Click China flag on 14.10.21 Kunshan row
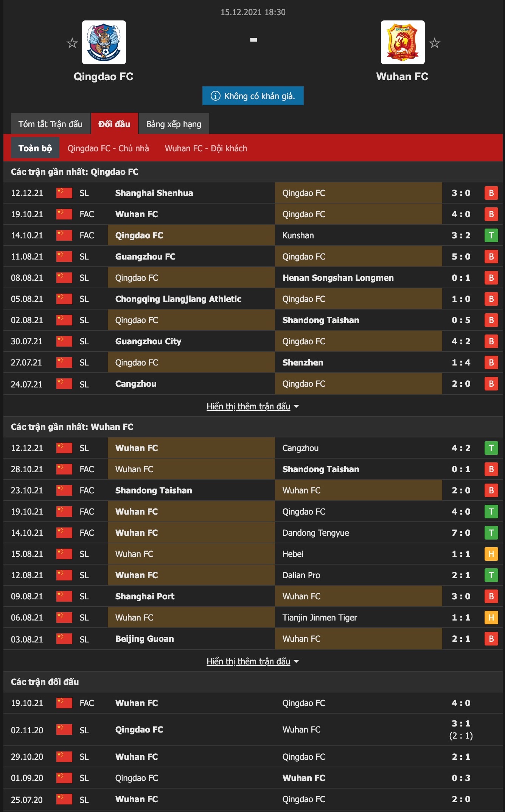505x812 pixels. point(64,235)
